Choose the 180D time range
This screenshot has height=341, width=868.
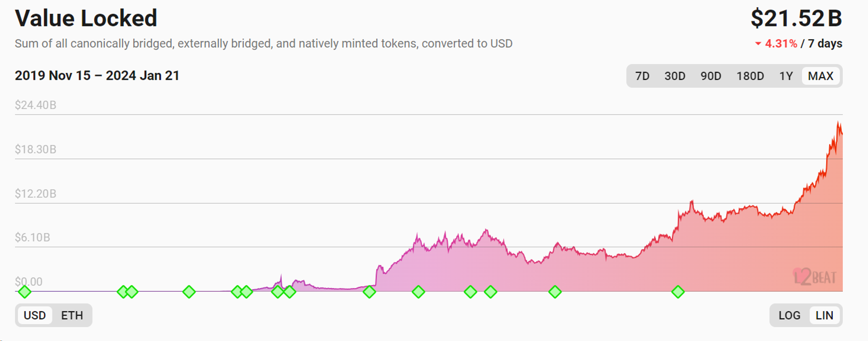coord(750,76)
